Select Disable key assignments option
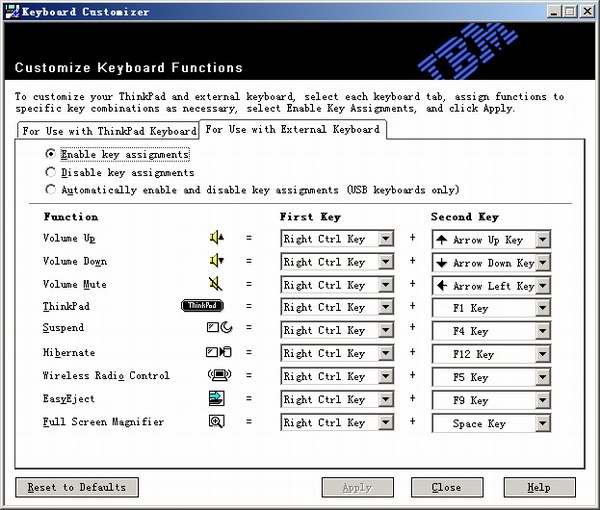 coord(51,172)
